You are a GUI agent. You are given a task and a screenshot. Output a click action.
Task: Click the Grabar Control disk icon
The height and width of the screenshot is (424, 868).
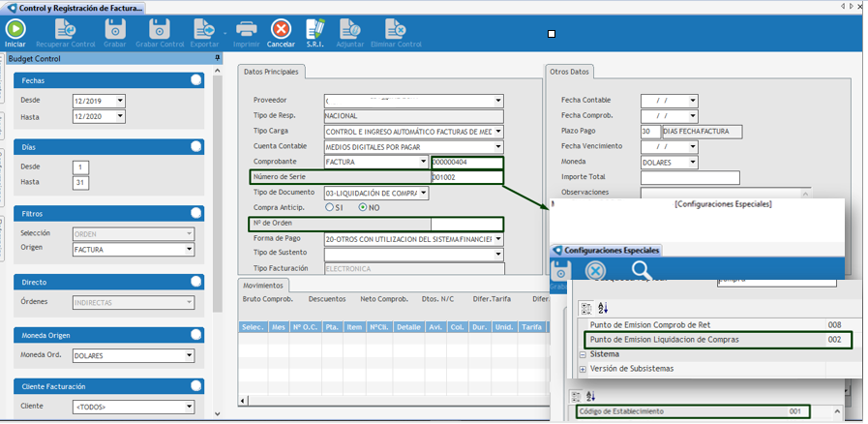[160, 29]
